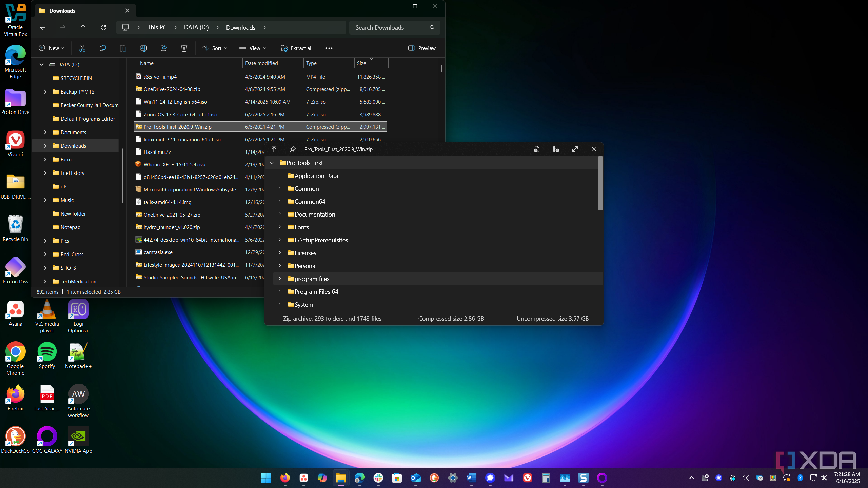Refresh the Downloads folder view
This screenshot has height=488, width=868.
pos(103,27)
